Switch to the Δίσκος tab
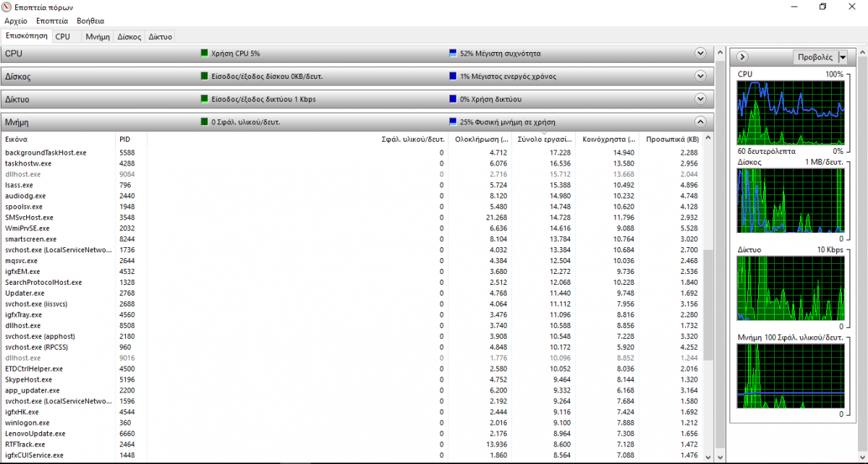 point(129,36)
